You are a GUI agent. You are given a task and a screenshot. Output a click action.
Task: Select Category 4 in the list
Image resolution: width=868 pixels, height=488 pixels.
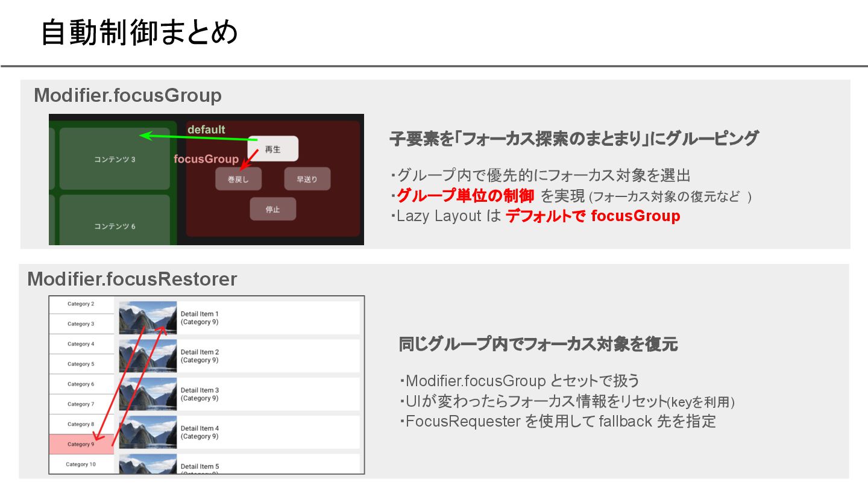pyautogui.click(x=81, y=344)
